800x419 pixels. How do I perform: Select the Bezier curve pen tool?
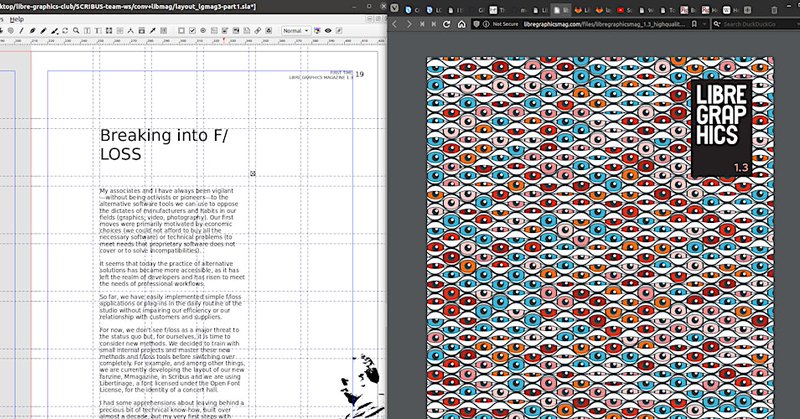[x=32, y=31]
